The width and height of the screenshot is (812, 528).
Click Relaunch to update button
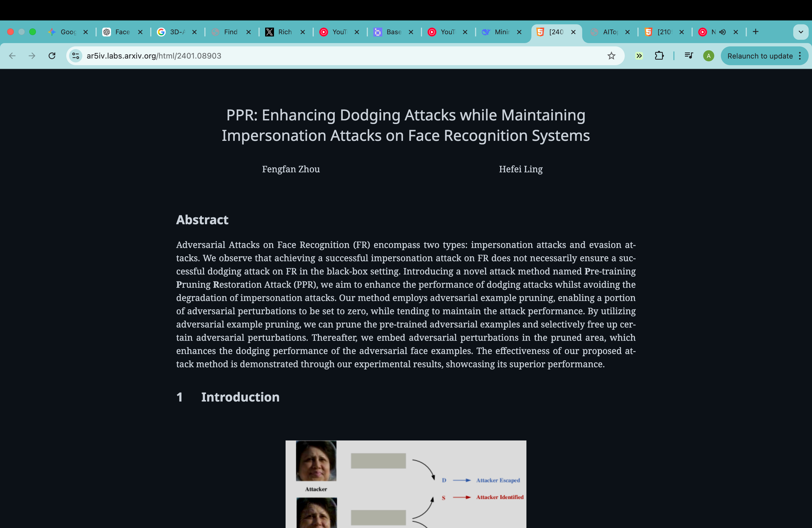pos(760,56)
